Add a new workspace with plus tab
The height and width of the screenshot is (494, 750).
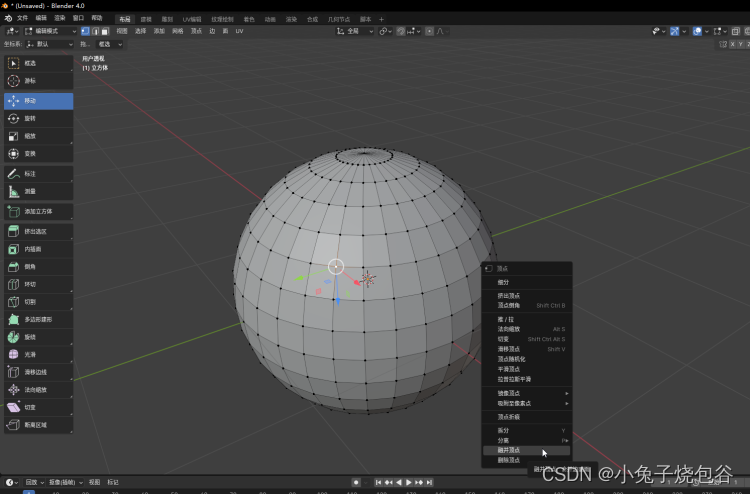pyautogui.click(x=381, y=19)
